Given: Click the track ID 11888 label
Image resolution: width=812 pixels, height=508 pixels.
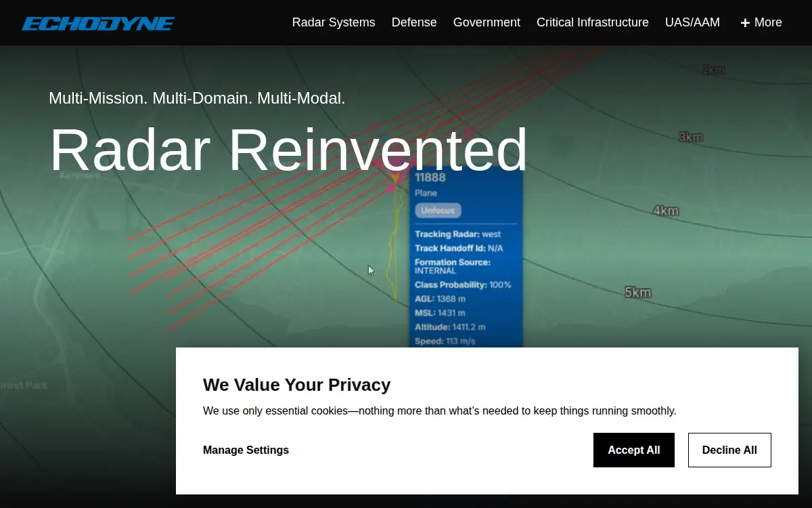Looking at the screenshot, I should (430, 177).
